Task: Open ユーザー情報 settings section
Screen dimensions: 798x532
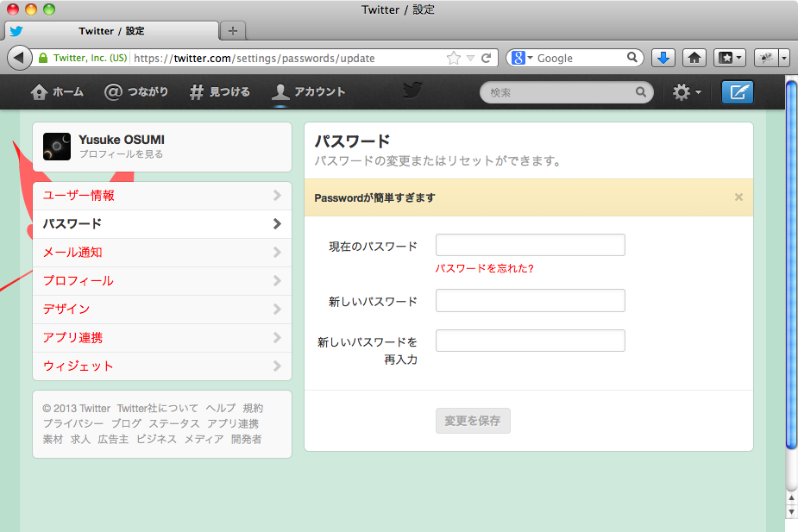Action: click(x=162, y=196)
